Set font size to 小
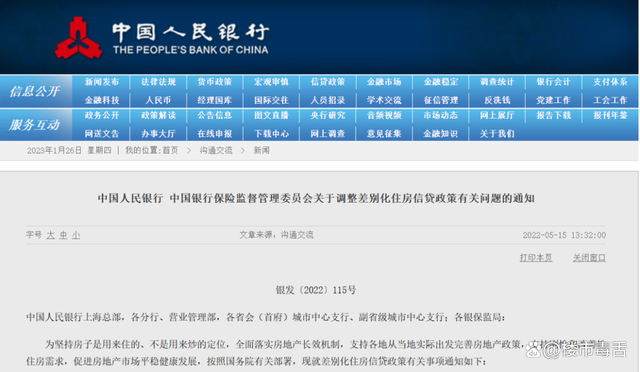The height and width of the screenshot is (372, 640). click(76, 235)
